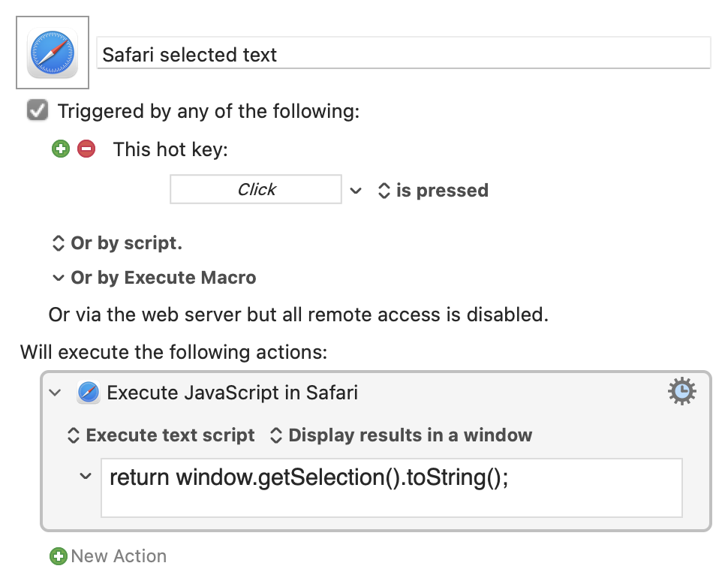Image resolution: width=728 pixels, height=581 pixels.
Task: Toggle the Triggered by checkbox
Action: (x=38, y=110)
